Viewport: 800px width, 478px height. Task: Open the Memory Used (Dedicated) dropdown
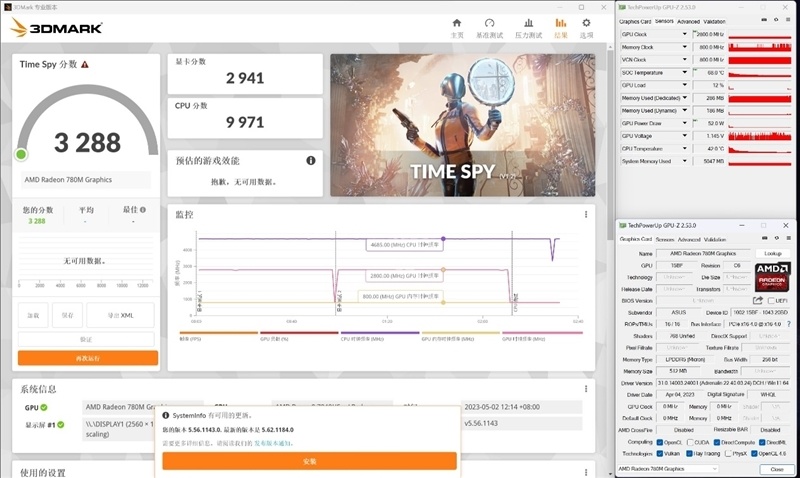click(x=684, y=97)
